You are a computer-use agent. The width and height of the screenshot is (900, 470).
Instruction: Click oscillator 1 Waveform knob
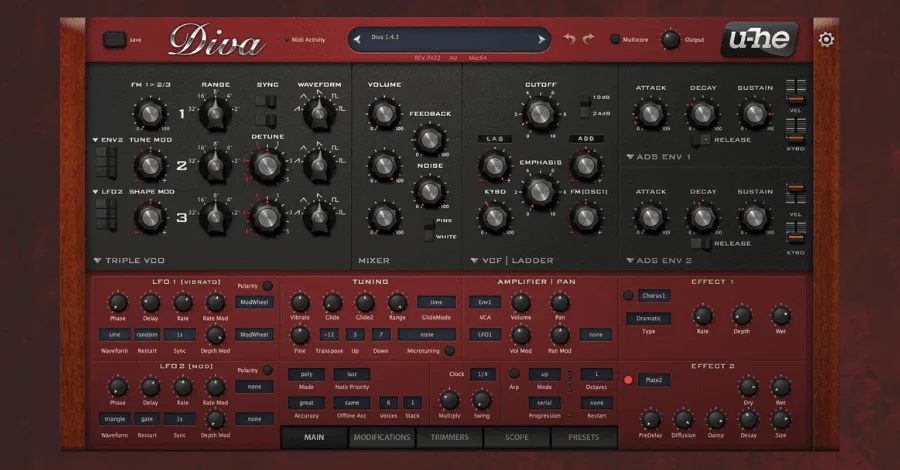click(319, 113)
